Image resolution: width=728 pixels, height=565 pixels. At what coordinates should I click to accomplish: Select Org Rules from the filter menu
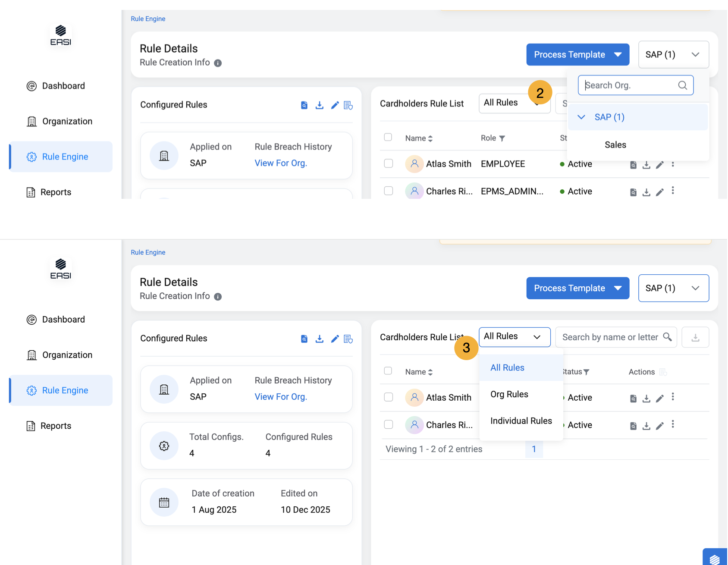(509, 394)
